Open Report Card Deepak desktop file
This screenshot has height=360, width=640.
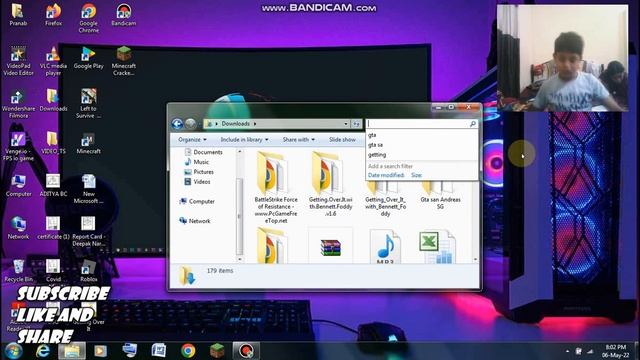(89, 231)
